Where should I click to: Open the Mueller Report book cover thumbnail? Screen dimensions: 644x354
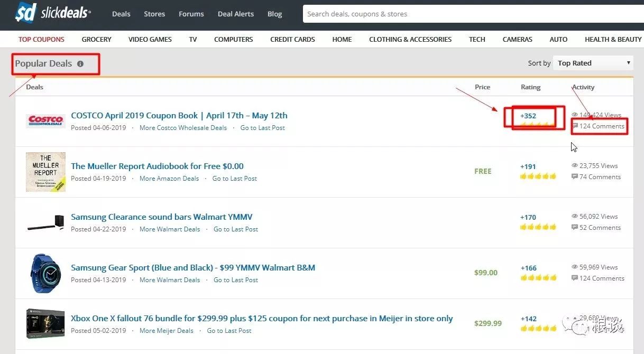click(45, 172)
